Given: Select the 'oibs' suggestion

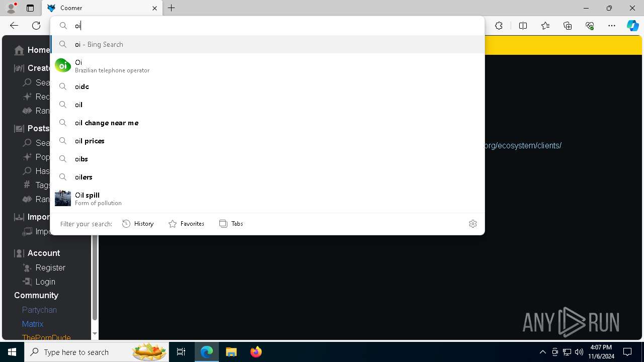Looking at the screenshot, I should (x=267, y=159).
